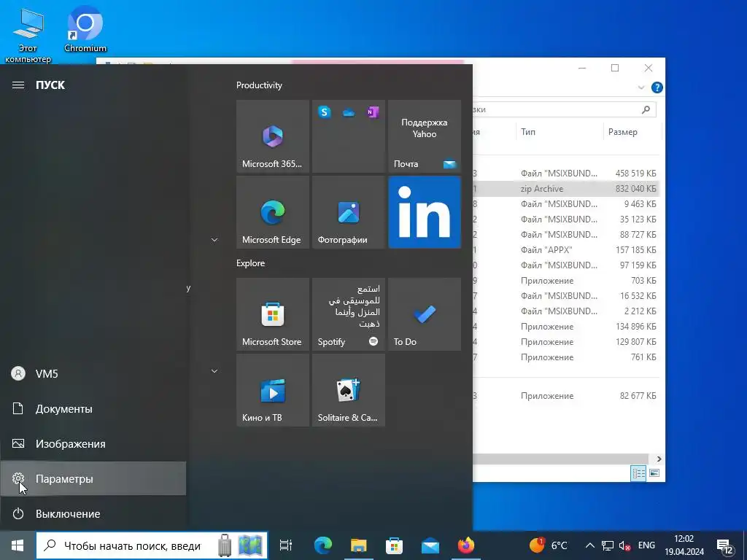Click the muted volume tray icon
Screen dimensions: 747x560
(624, 545)
